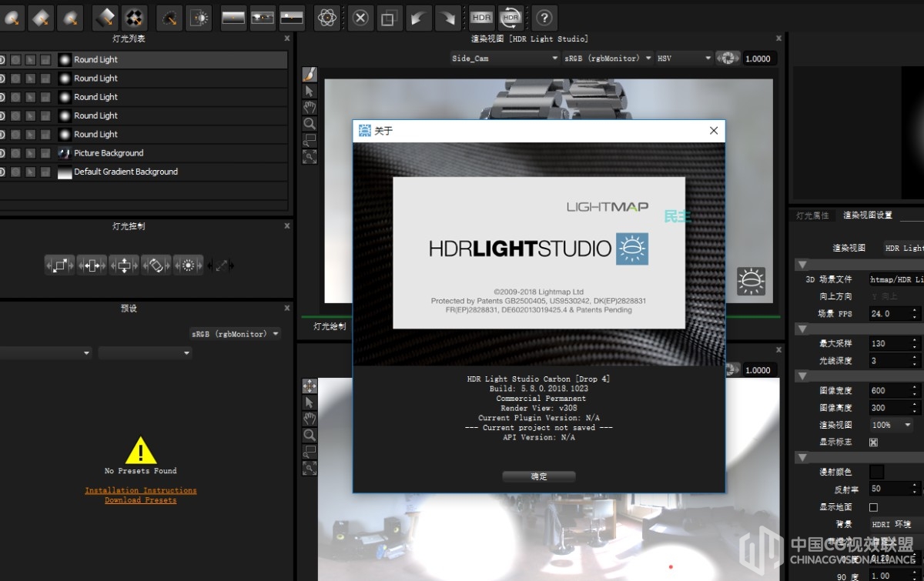Screen dimensions: 924x581
Task: Open the Side_Cam camera dropdown
Action: (504, 58)
